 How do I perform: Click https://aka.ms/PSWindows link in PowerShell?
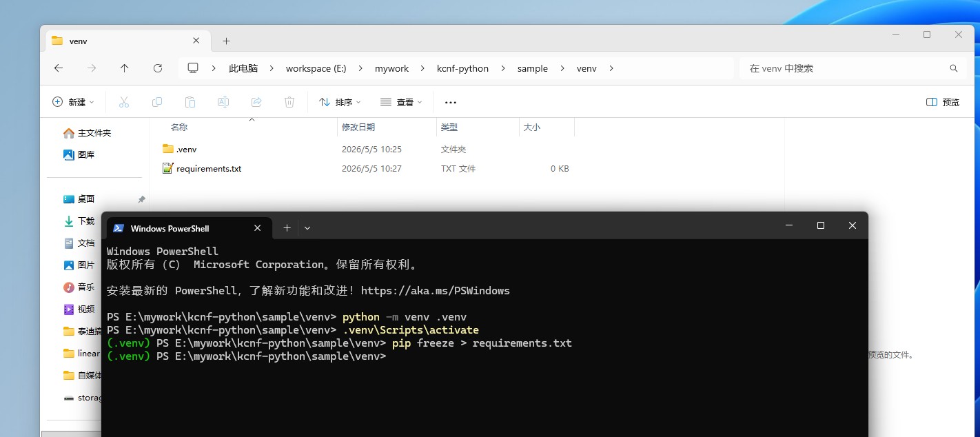click(x=436, y=291)
